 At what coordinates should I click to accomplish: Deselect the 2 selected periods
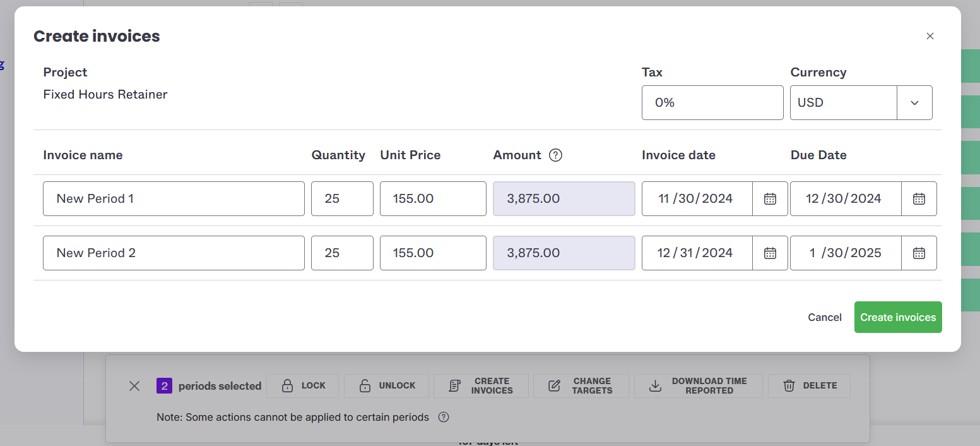pyautogui.click(x=134, y=386)
